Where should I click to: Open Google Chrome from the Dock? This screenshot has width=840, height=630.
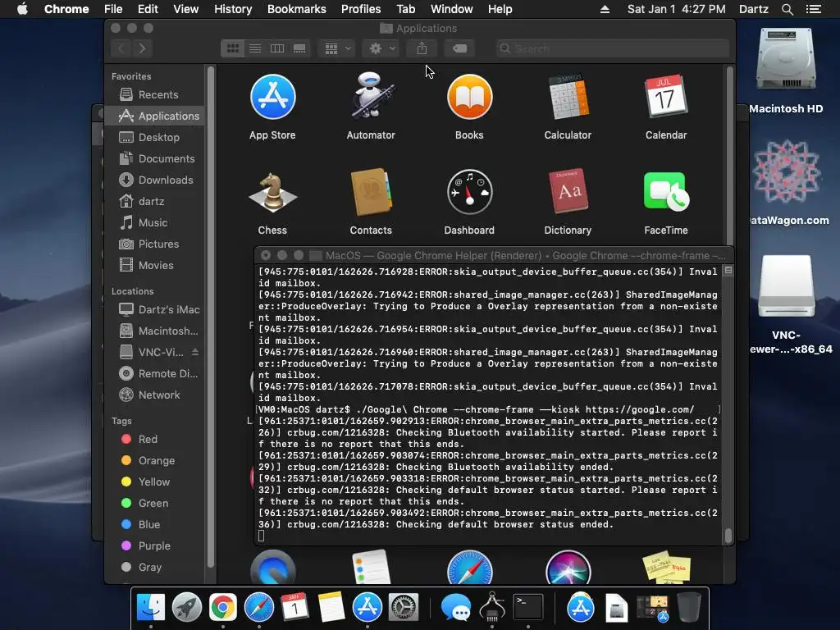tap(223, 607)
